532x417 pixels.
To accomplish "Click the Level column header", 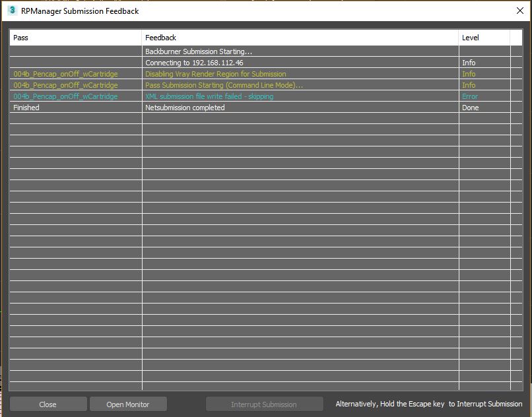I will [483, 38].
